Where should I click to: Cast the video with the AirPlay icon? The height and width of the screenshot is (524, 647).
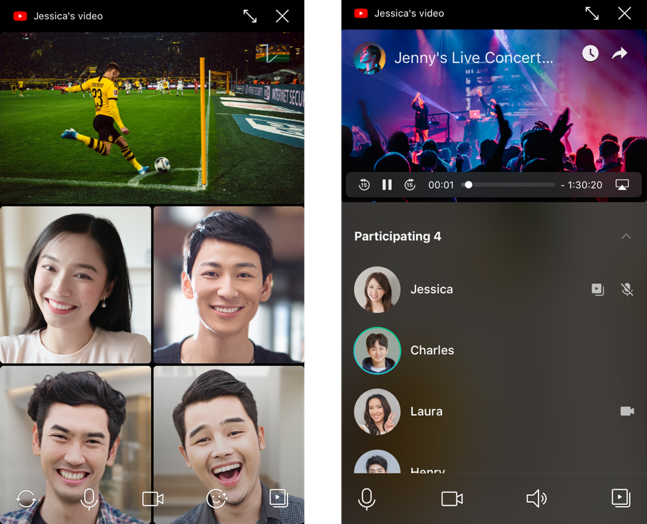pos(621,185)
